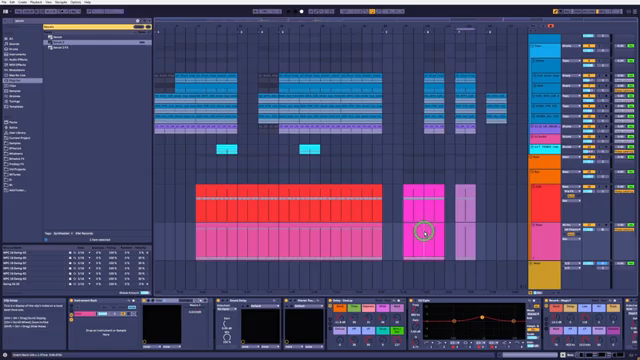Click the info icon in status bar
Viewport: 640px width, 360px height.
[x=5, y=355]
